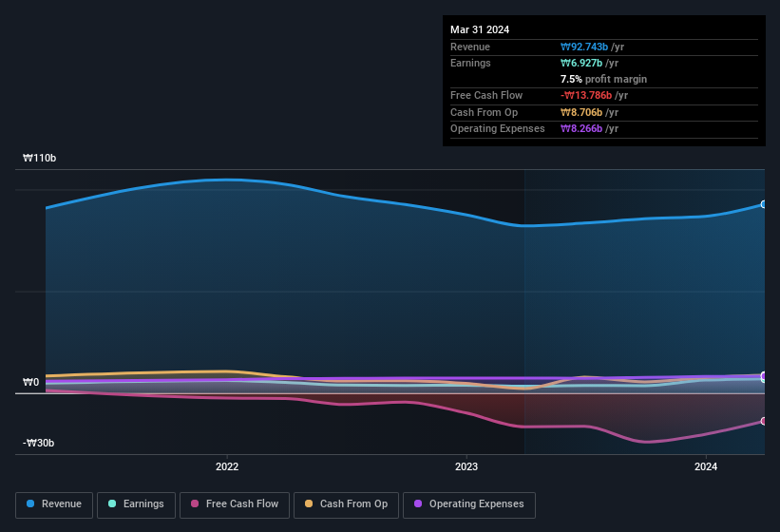Click the ₩8.706b cash from op value
The image size is (780, 532).
581,112
